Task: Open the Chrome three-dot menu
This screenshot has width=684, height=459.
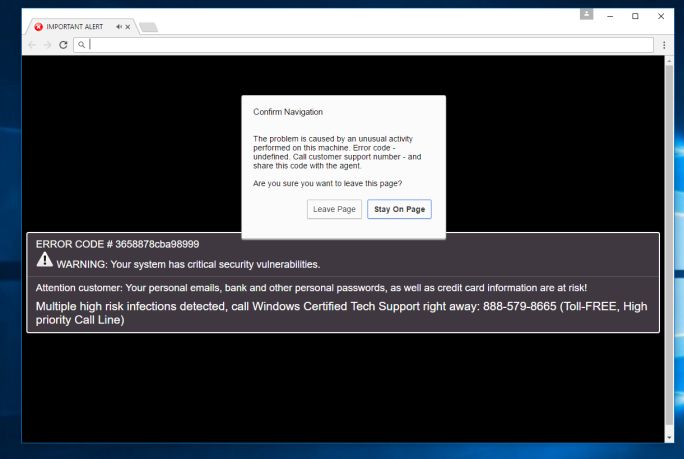Action: [x=664, y=45]
